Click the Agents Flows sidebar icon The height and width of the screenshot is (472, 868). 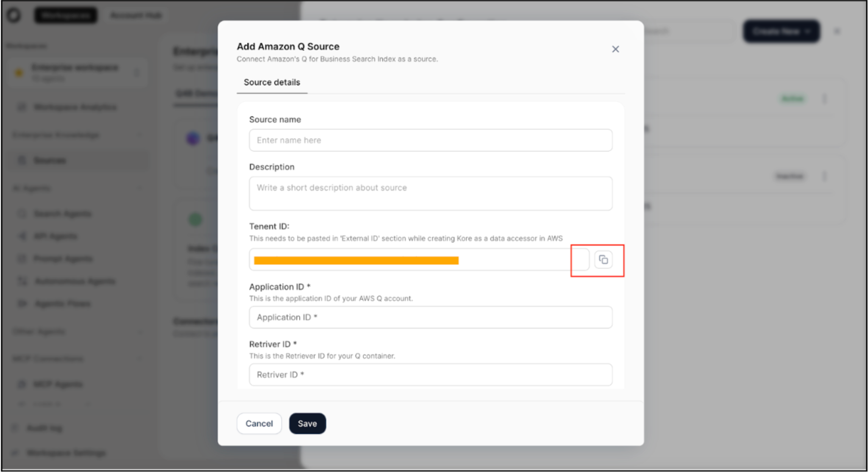(22, 303)
